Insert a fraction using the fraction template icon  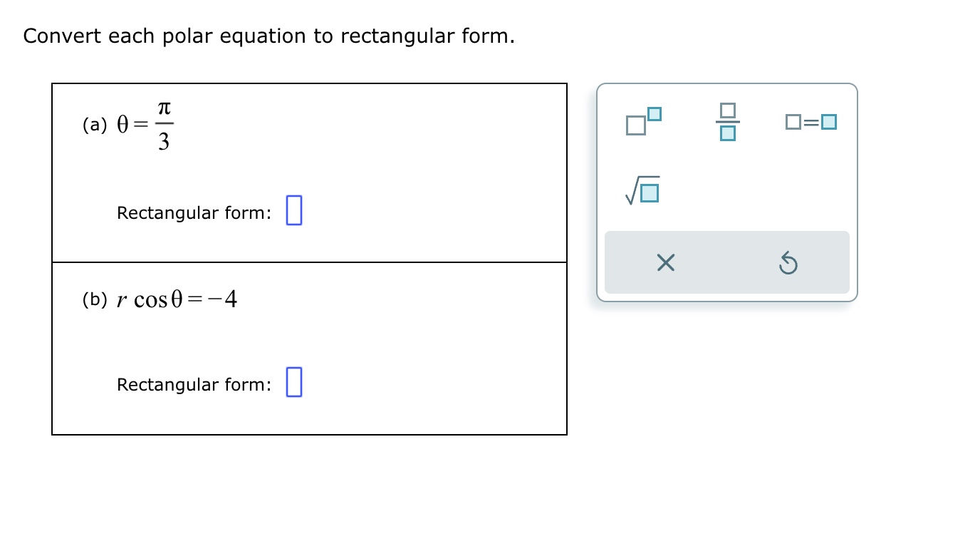tap(728, 121)
